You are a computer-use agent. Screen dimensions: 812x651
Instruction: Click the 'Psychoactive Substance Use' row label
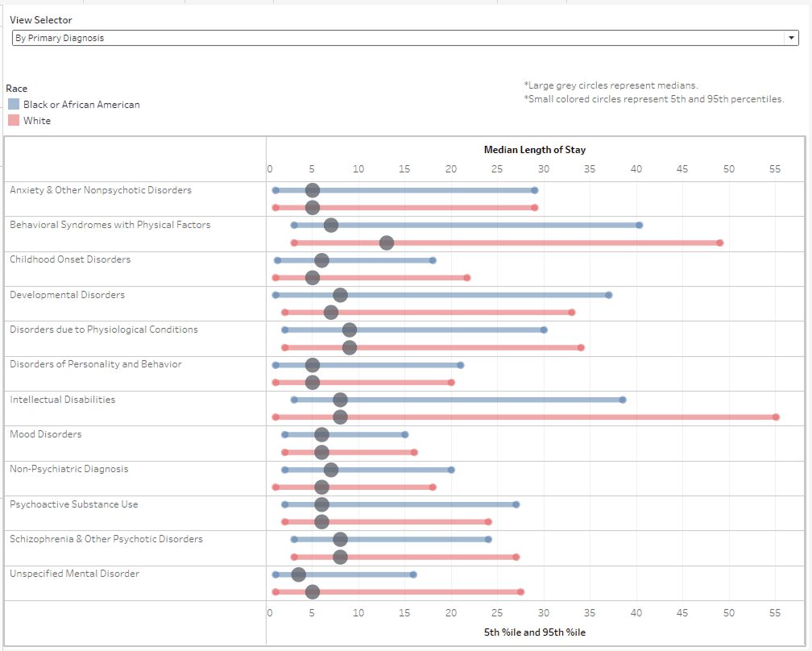(74, 504)
